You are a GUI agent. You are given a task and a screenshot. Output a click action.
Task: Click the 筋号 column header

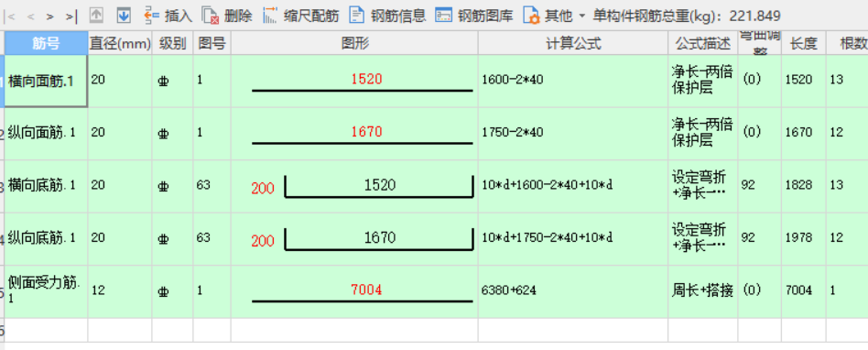click(46, 43)
